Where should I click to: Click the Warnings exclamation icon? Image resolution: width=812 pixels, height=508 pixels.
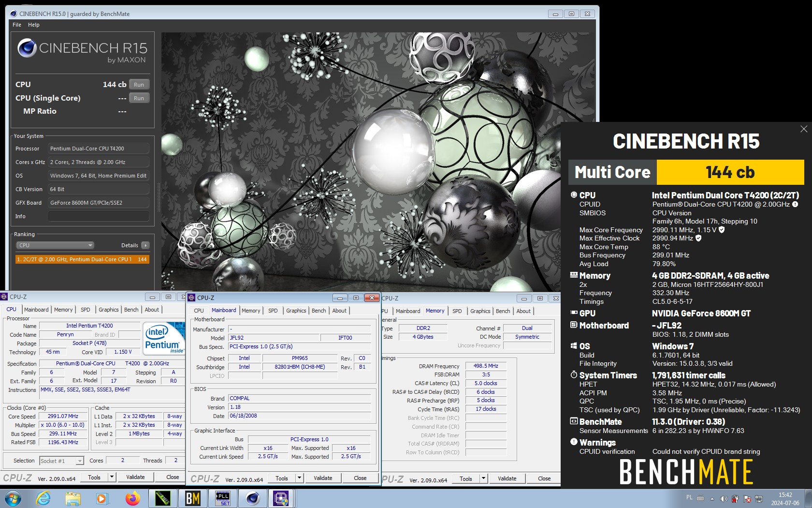(x=574, y=442)
